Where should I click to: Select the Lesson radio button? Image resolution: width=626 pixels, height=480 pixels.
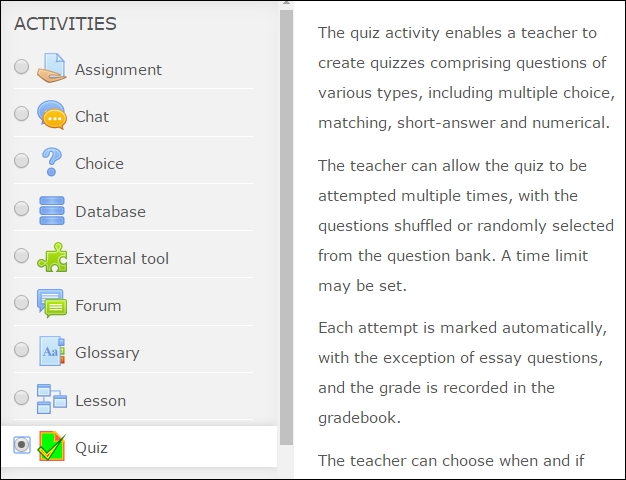[x=22, y=397]
